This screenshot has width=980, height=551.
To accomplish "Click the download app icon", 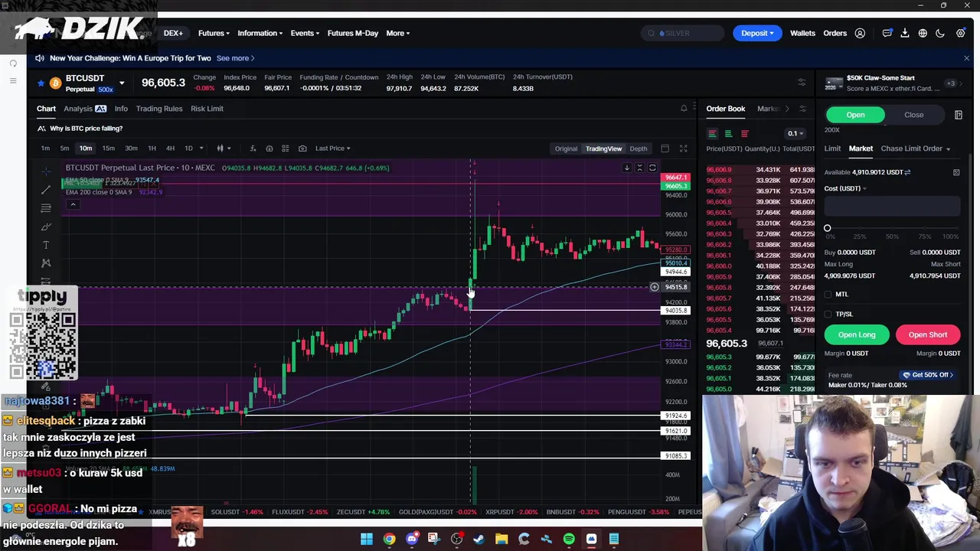I will [905, 33].
